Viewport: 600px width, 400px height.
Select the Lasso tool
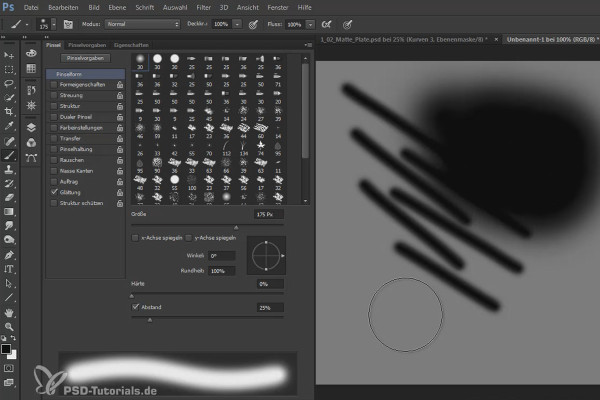8,83
